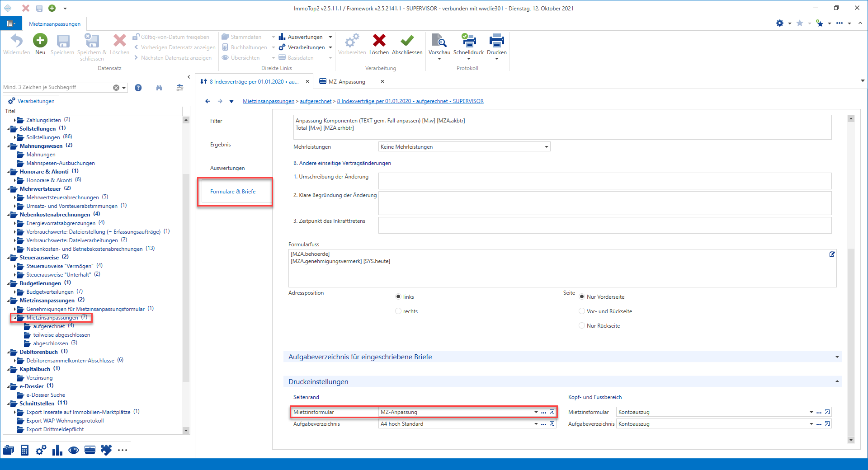Select Nur Vorderseite radio option
This screenshot has height=470, width=868.
[582, 296]
